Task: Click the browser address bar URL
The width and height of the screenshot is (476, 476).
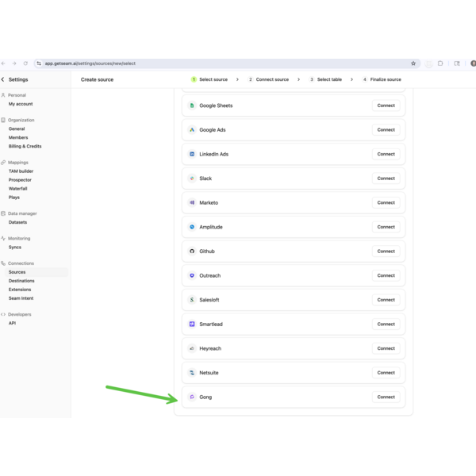Action: tap(90, 63)
